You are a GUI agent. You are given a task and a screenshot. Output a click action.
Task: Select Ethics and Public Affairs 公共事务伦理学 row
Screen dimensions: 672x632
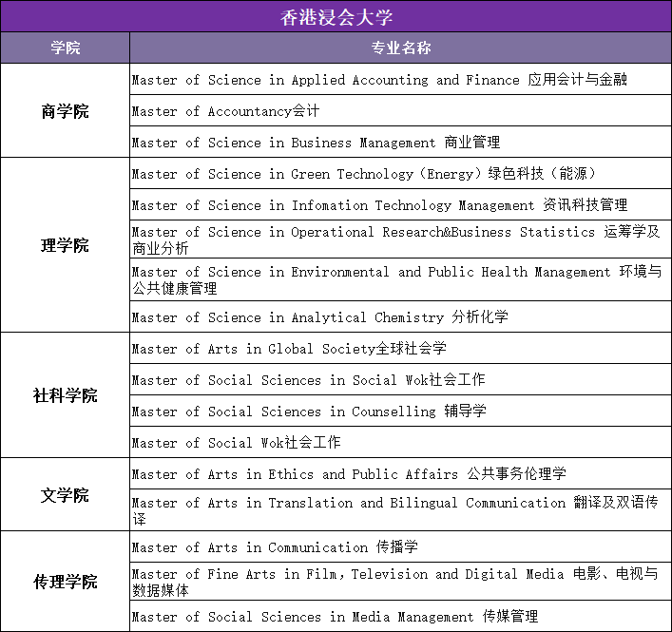click(401, 473)
